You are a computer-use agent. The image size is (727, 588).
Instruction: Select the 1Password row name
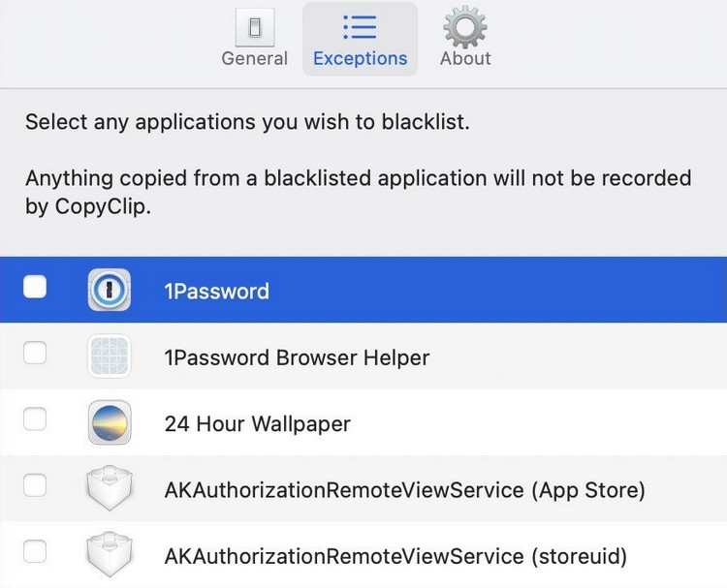[217, 292]
